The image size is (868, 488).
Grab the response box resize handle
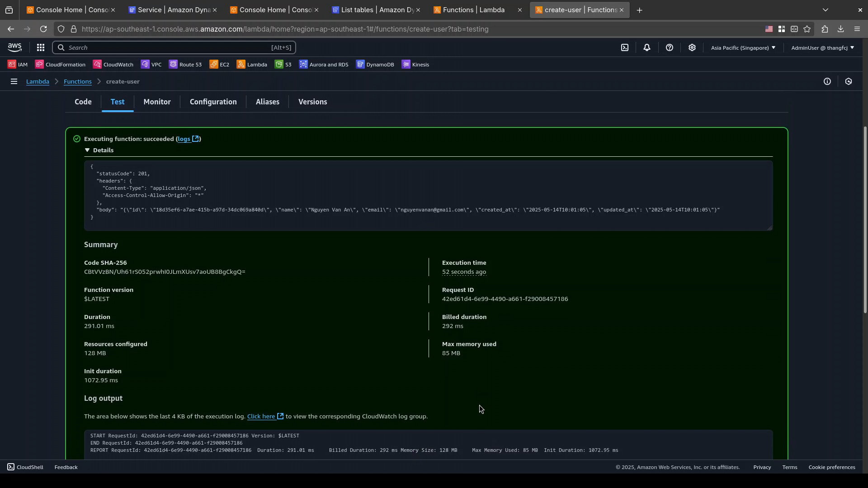(x=769, y=227)
